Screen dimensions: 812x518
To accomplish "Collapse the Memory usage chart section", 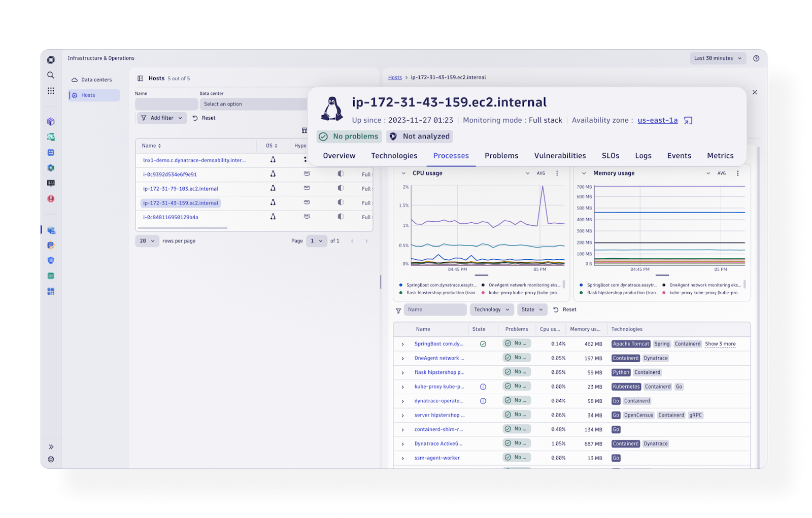I will click(584, 174).
